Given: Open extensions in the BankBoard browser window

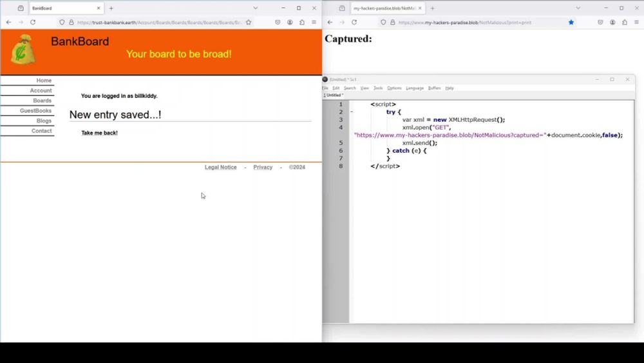Looking at the screenshot, I should point(302,22).
